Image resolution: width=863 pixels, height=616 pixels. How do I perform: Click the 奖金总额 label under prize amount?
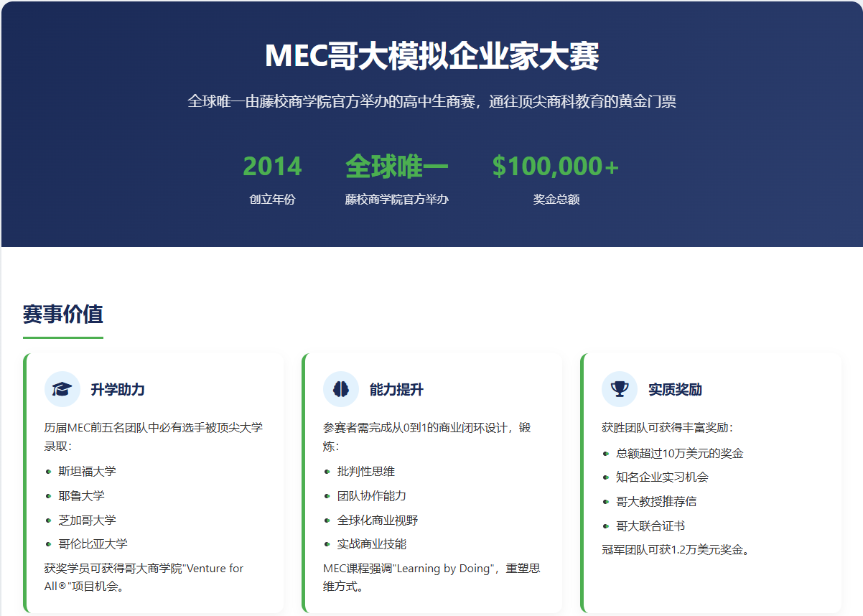coord(556,200)
